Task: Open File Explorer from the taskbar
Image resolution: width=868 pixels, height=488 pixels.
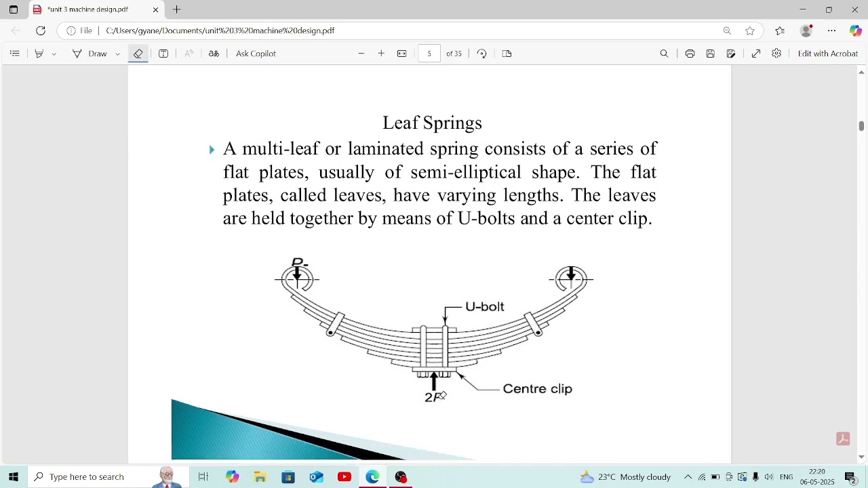Action: pos(260,477)
